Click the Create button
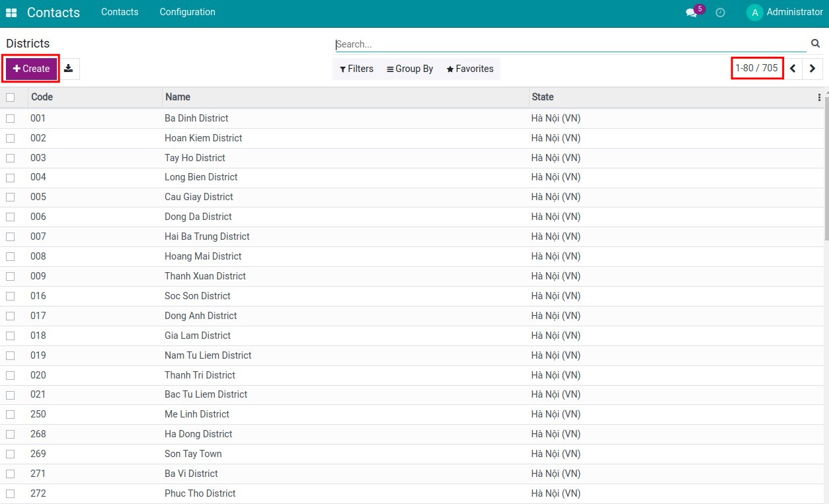The image size is (829, 504). 30,68
